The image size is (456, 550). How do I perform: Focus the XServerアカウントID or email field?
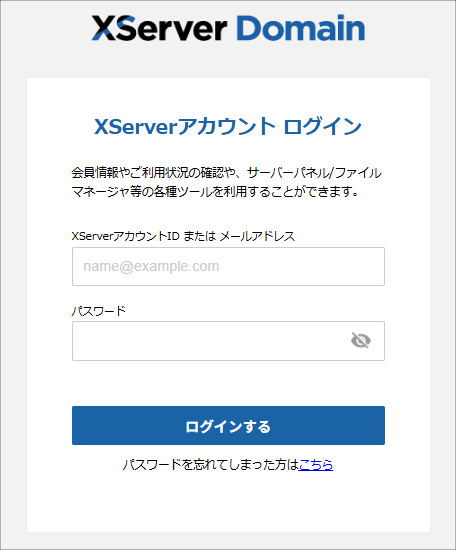tap(228, 266)
